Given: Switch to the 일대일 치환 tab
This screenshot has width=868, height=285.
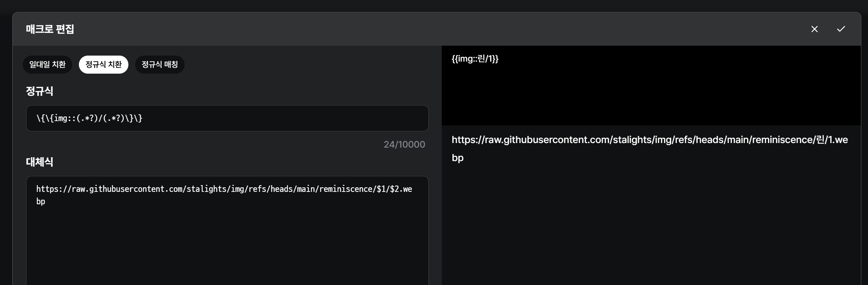Looking at the screenshot, I should tap(47, 64).
